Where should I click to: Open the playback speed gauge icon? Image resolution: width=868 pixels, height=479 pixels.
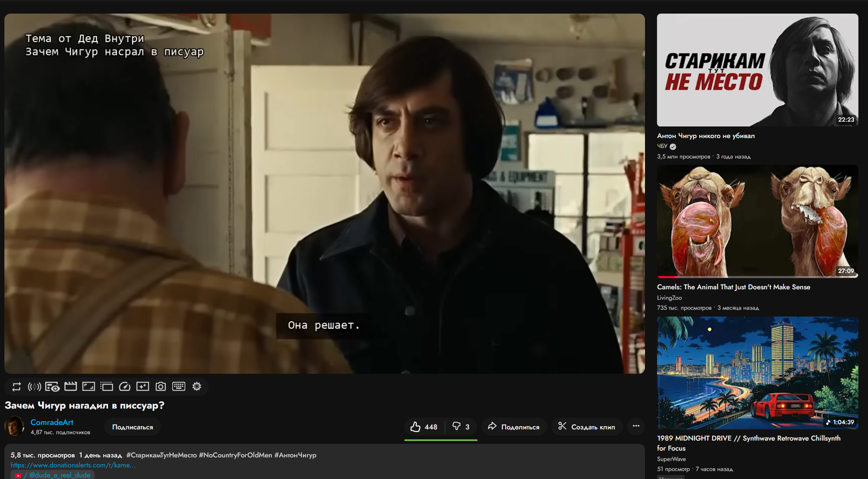tap(125, 387)
